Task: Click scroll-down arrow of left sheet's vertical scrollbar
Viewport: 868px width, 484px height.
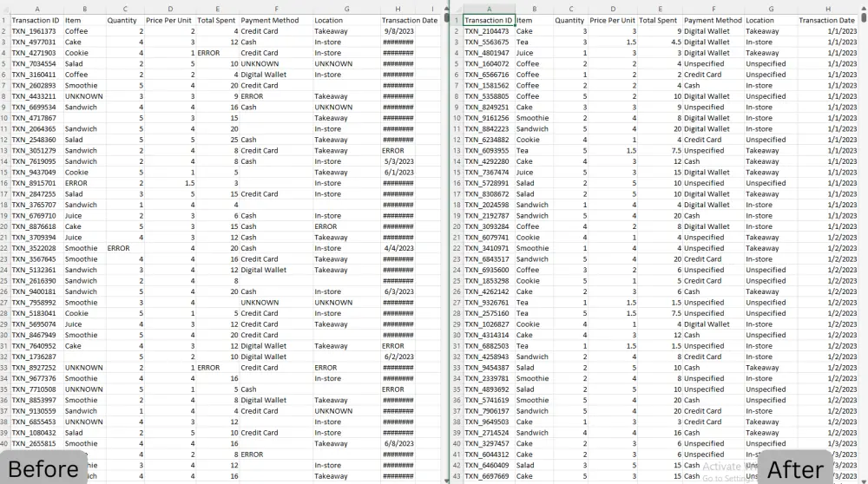Action: (446, 481)
